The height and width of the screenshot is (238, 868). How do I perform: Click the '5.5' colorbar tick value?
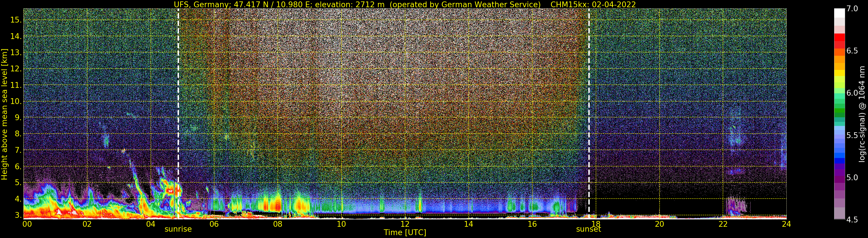pos(852,135)
